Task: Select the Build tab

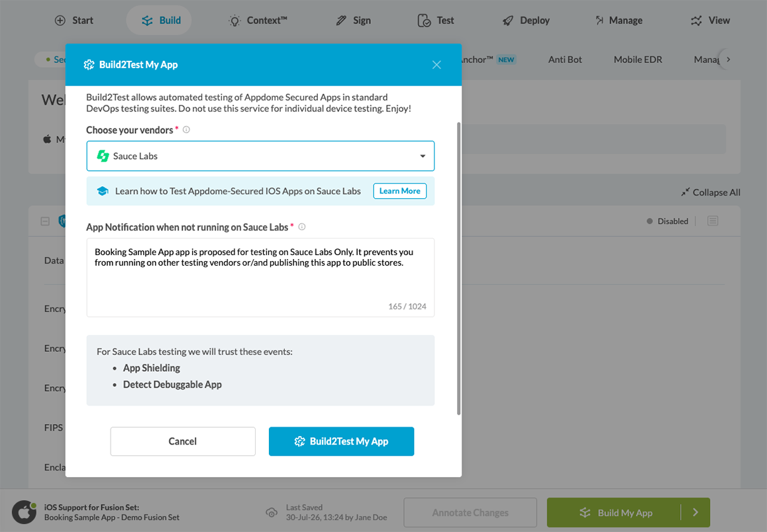Action: pos(159,21)
